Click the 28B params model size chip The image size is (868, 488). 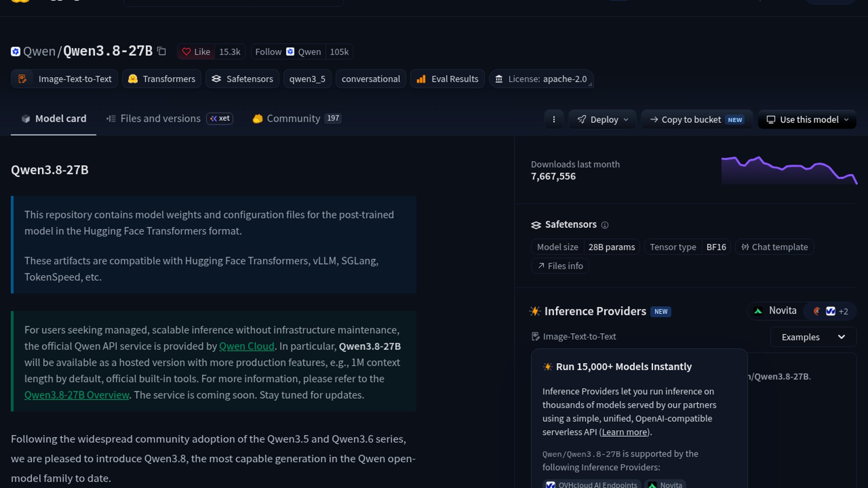pos(612,247)
